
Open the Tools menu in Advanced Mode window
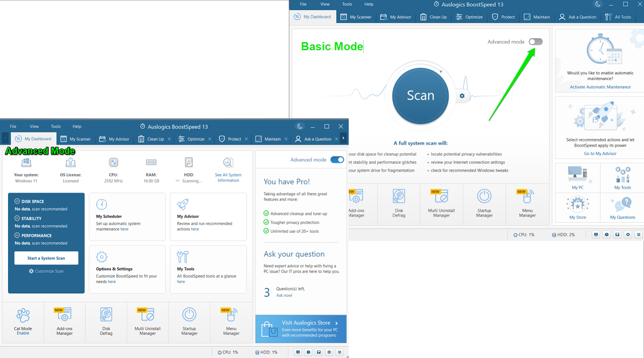coord(56,126)
